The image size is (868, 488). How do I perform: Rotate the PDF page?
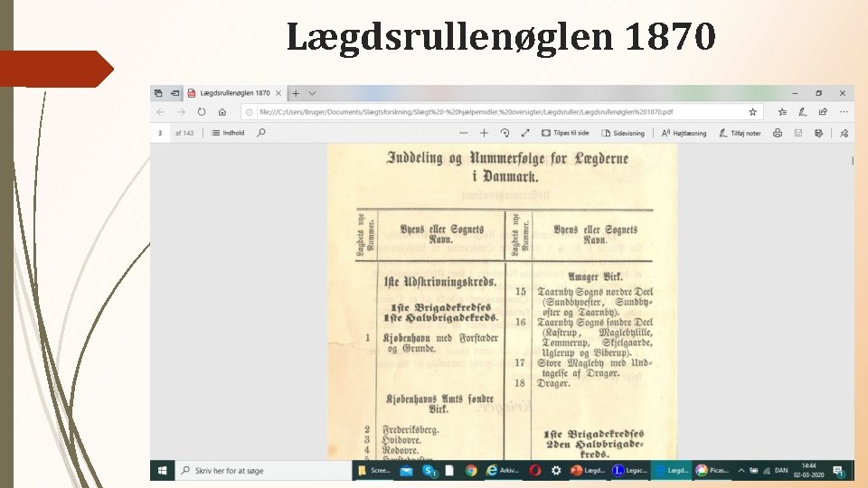pos(505,133)
